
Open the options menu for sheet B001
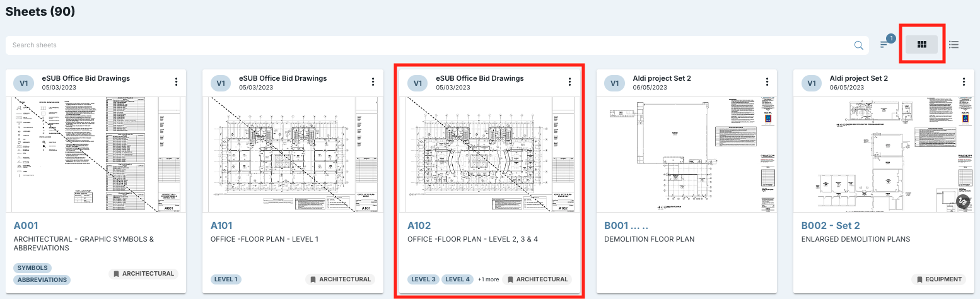click(x=767, y=82)
